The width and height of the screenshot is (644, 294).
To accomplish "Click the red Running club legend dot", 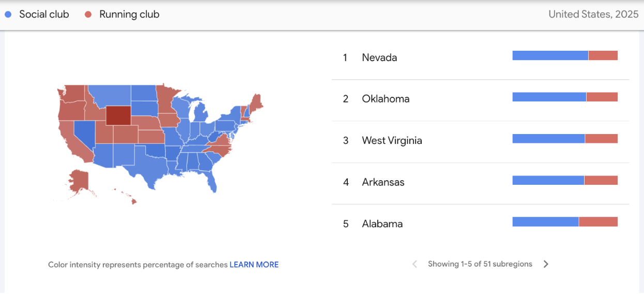I will 88,14.
